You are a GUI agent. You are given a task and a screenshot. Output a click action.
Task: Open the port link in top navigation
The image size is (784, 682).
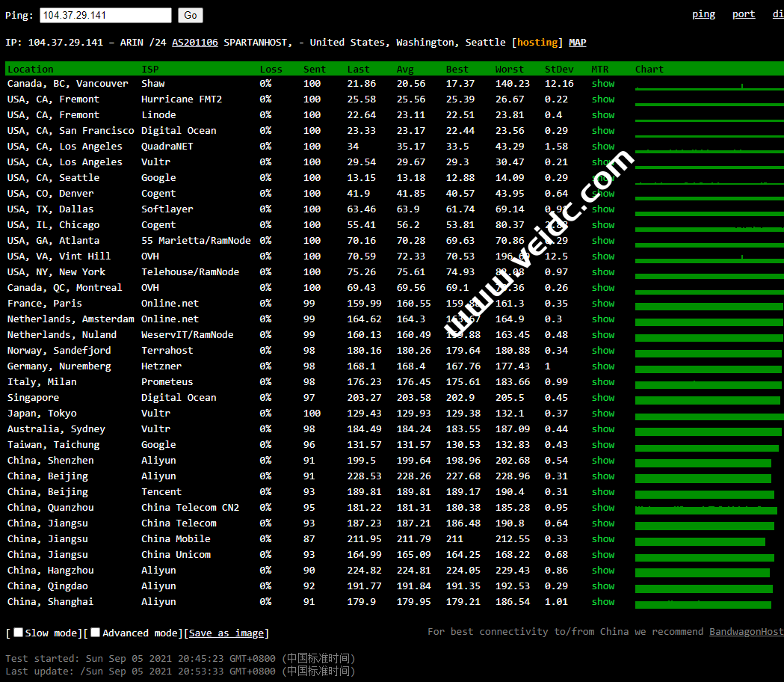pyautogui.click(x=743, y=14)
